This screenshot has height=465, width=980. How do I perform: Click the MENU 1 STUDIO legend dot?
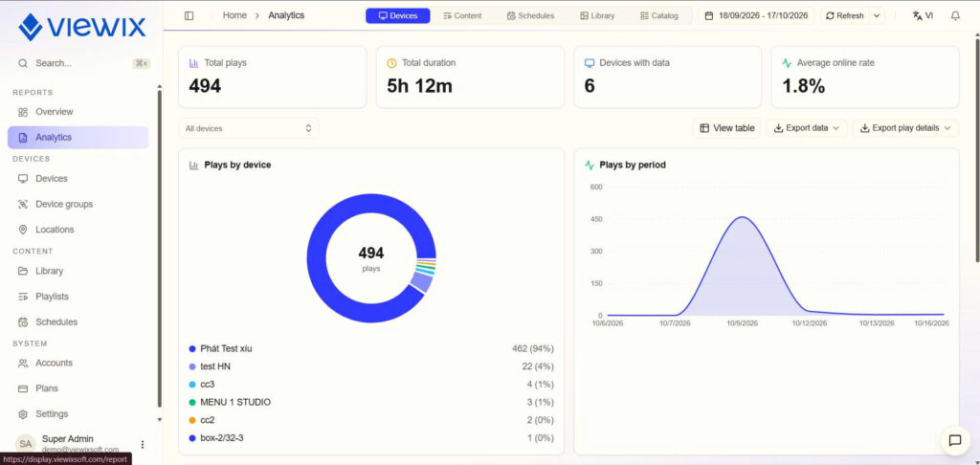coord(192,403)
